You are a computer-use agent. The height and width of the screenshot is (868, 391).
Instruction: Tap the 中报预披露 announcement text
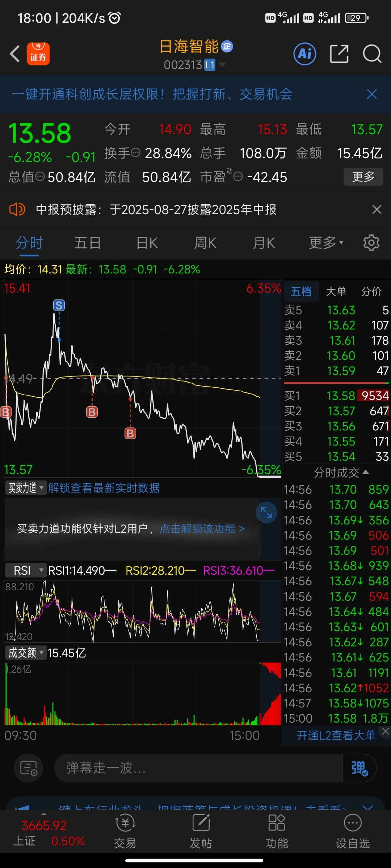pos(156,209)
